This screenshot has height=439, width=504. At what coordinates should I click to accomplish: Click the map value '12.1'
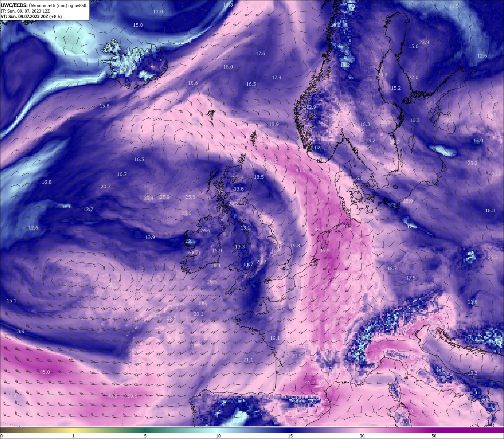point(190,241)
